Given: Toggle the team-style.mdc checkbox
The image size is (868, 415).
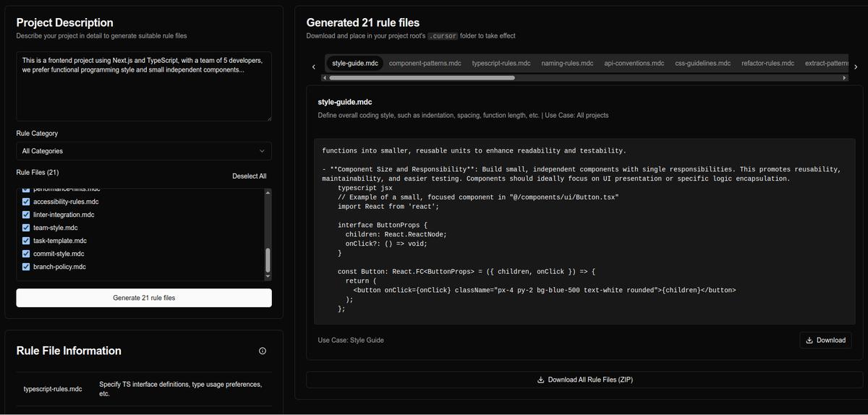Looking at the screenshot, I should click(27, 228).
